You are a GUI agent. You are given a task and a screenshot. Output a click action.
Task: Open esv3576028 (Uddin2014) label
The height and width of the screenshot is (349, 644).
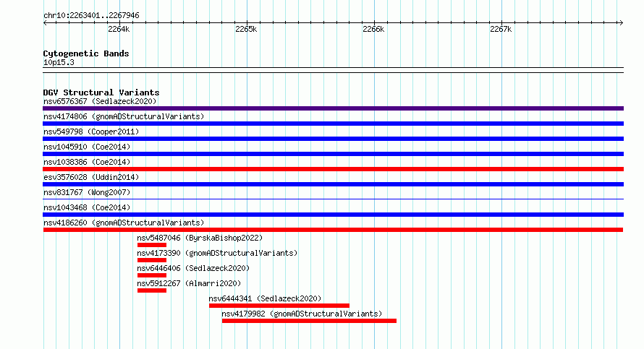coord(91,177)
